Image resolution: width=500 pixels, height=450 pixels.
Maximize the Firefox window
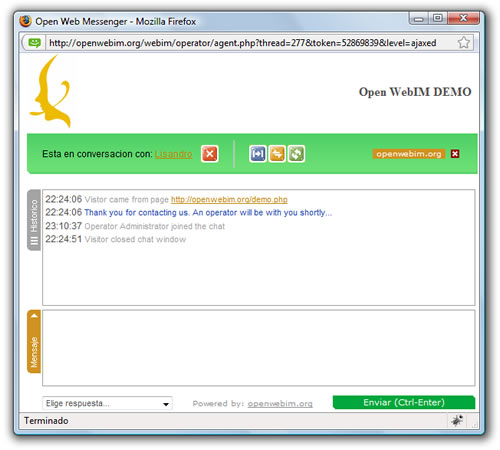(438, 18)
